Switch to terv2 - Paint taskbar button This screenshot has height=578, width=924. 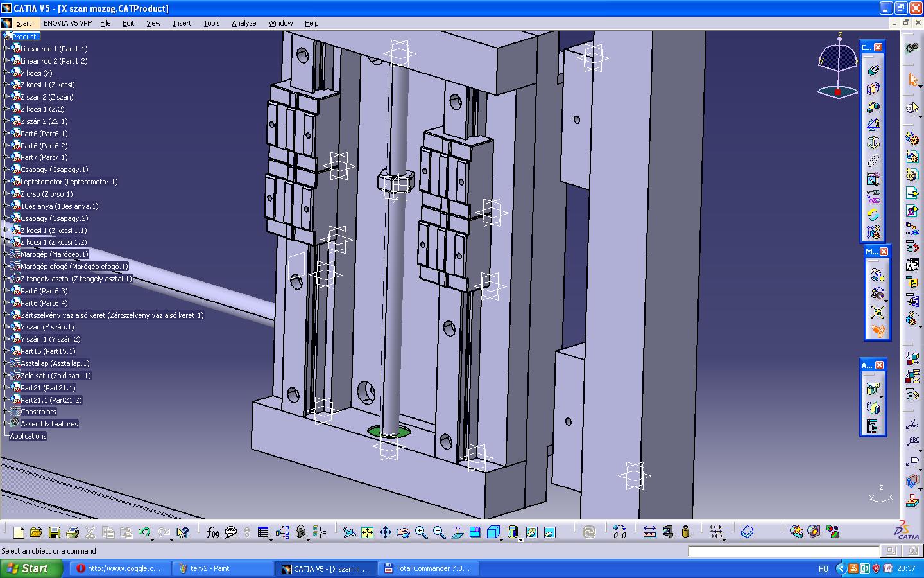pos(223,568)
